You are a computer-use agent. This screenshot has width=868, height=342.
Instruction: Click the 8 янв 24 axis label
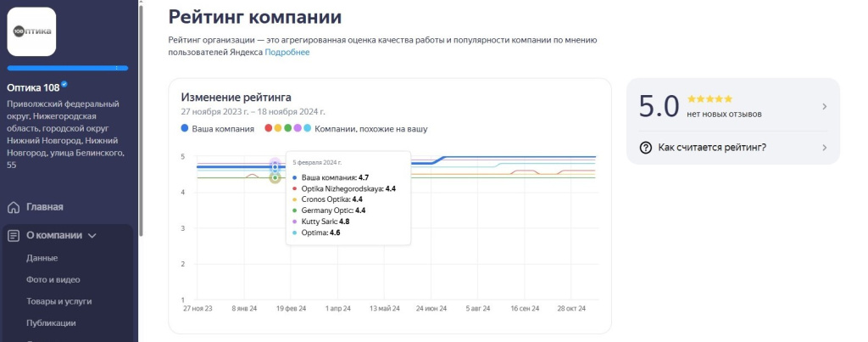click(244, 308)
